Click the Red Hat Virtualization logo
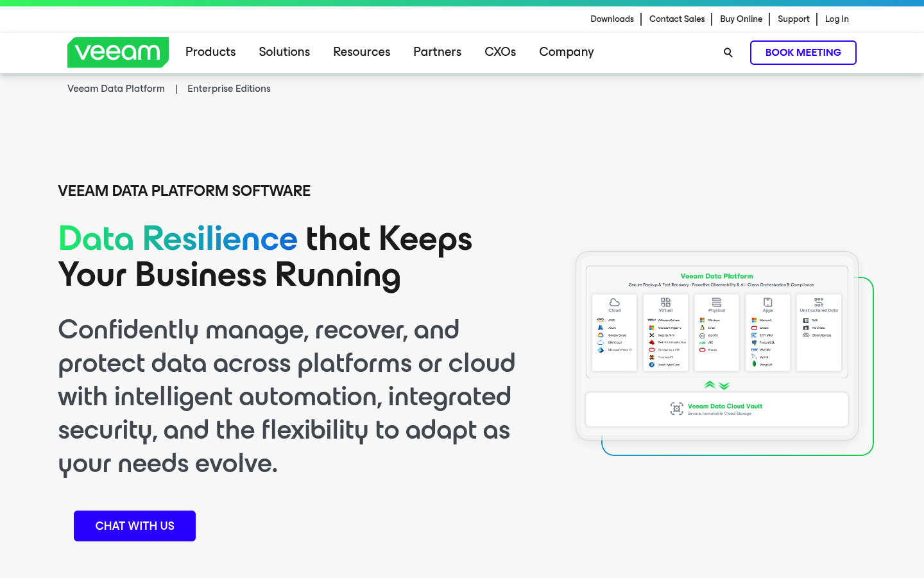The image size is (924, 578). [x=651, y=342]
